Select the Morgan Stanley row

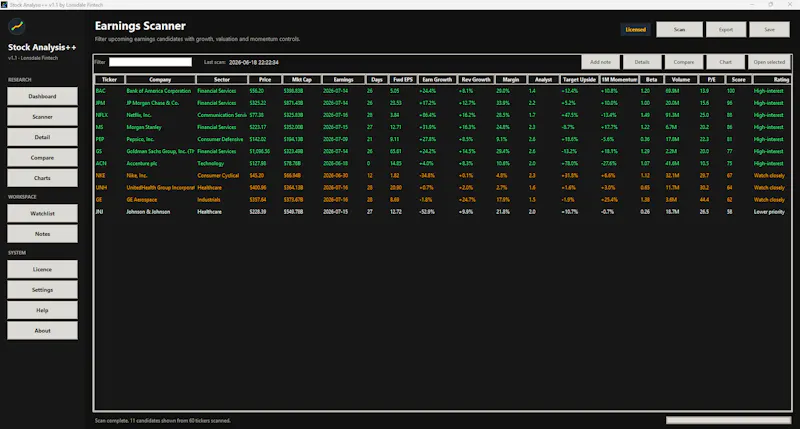point(443,127)
